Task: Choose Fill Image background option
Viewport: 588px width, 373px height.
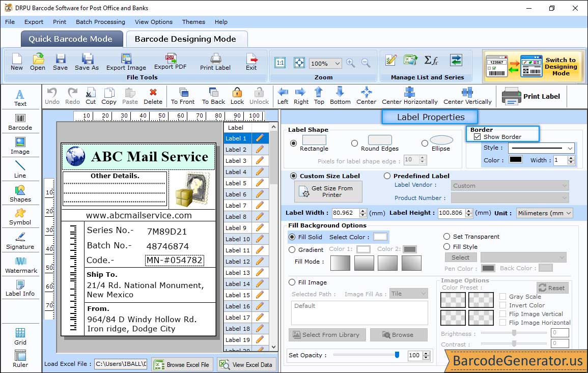Action: pyautogui.click(x=292, y=282)
